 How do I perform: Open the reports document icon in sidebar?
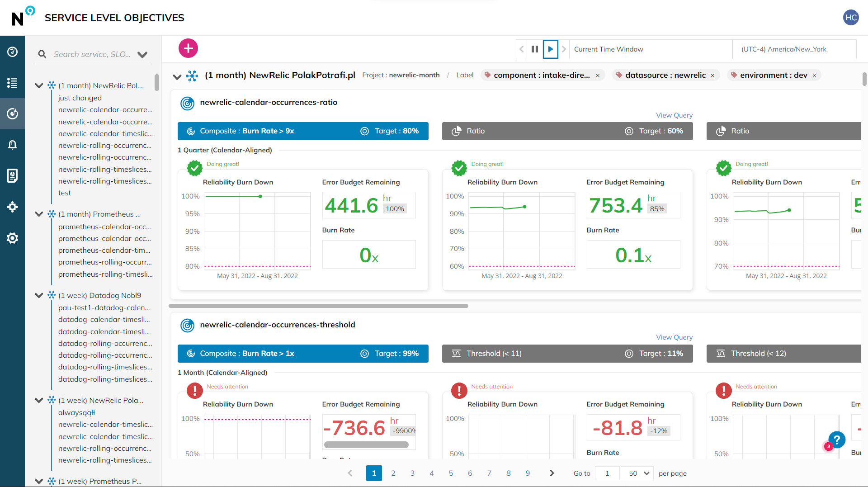tap(12, 175)
